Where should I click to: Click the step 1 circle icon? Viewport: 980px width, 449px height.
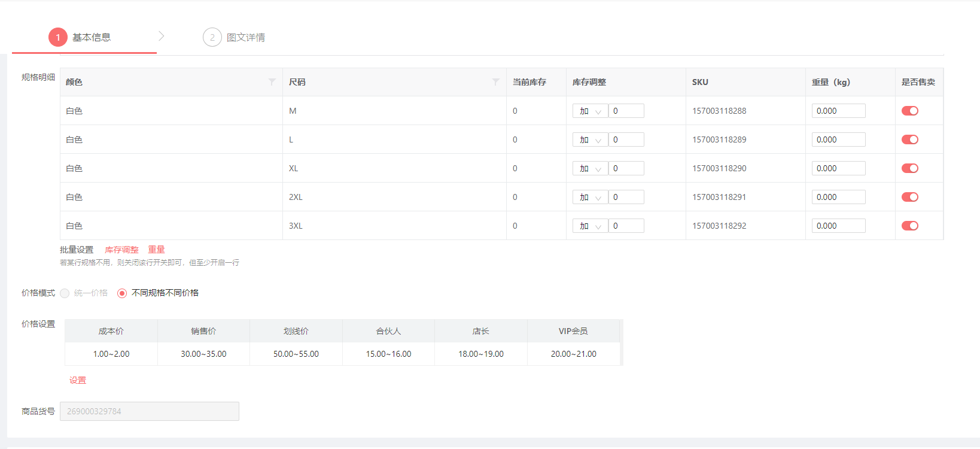click(x=58, y=37)
